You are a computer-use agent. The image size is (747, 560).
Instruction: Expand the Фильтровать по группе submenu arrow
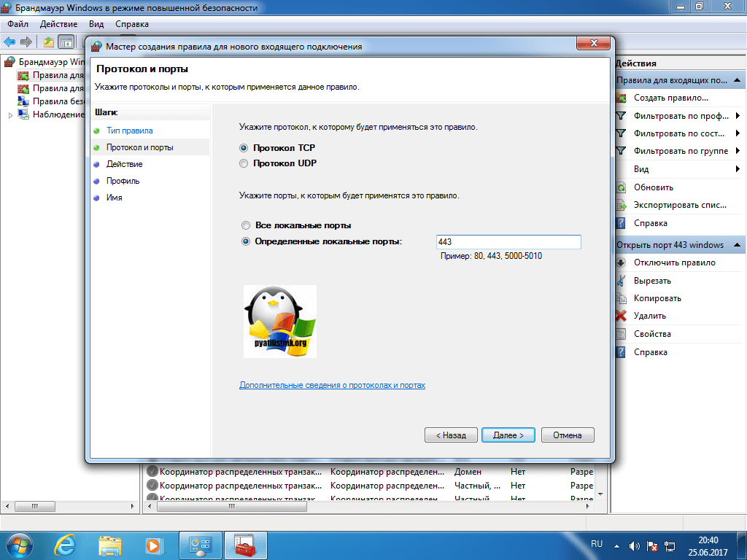pyautogui.click(x=738, y=151)
